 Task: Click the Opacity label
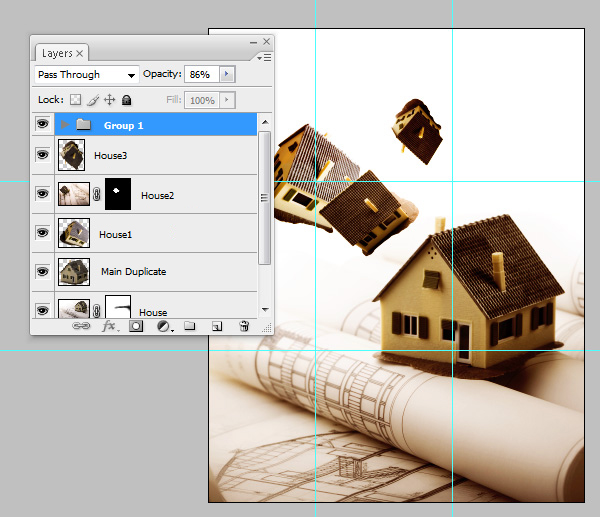(x=162, y=74)
